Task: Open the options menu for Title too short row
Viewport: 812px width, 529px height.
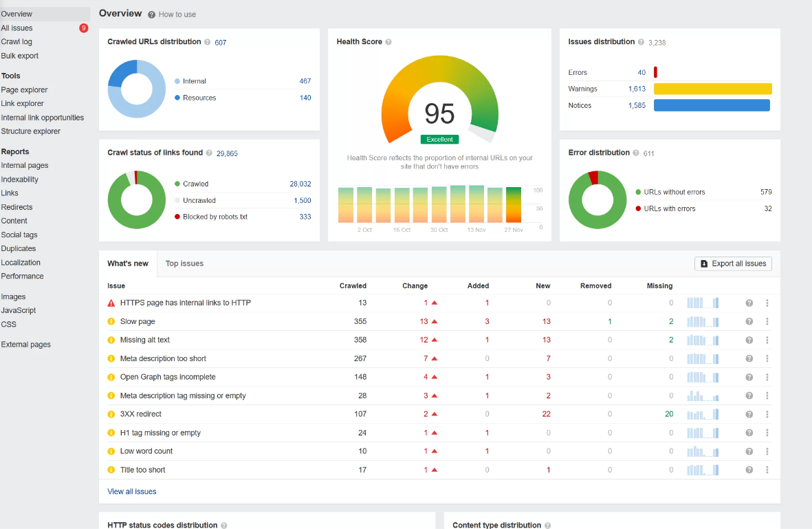Action: (x=767, y=470)
